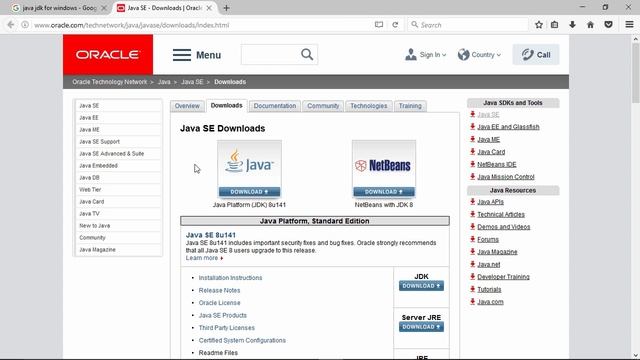Open the Release Notes link

pos(219,290)
